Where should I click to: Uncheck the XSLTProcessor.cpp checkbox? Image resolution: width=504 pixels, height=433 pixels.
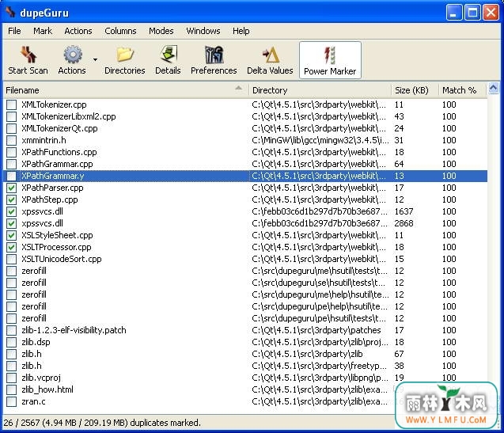(x=12, y=248)
